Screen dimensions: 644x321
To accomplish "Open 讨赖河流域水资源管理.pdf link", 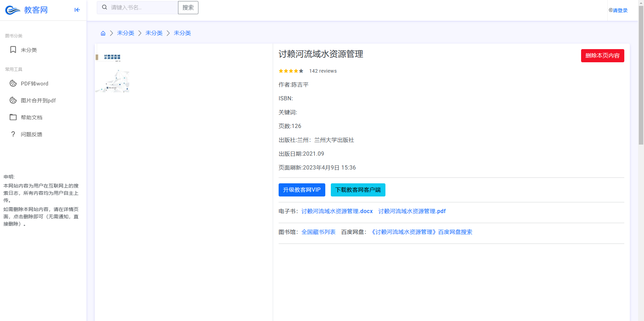I will coord(412,211).
